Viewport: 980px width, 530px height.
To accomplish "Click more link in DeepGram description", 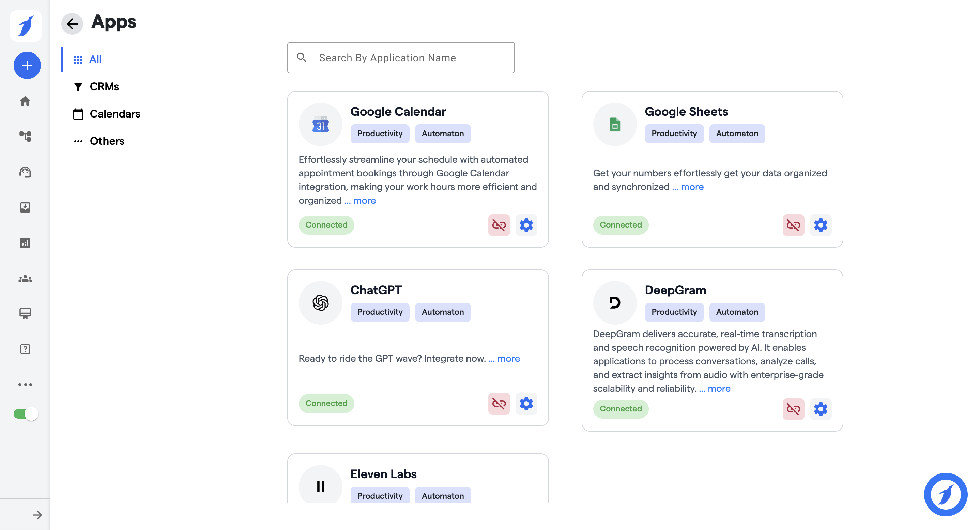I will click(719, 388).
